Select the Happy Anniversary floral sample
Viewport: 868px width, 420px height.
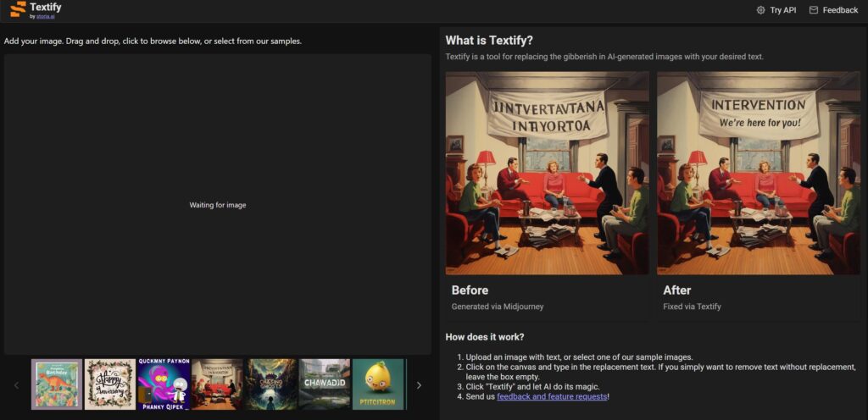click(109, 384)
